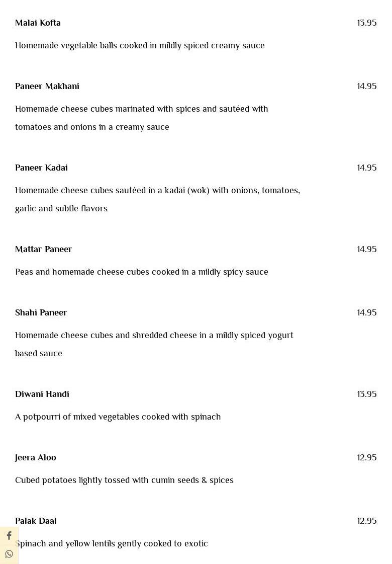Click the Mattar Paneer dish name
Image resolution: width=392 pixels, height=564 pixels.
[43, 250]
